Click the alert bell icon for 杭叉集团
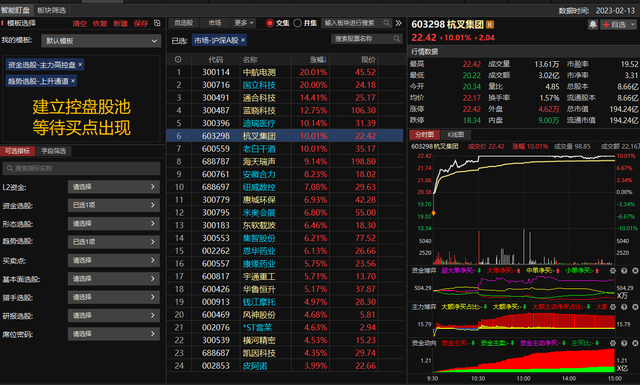This screenshot has height=385, width=640. point(593,25)
